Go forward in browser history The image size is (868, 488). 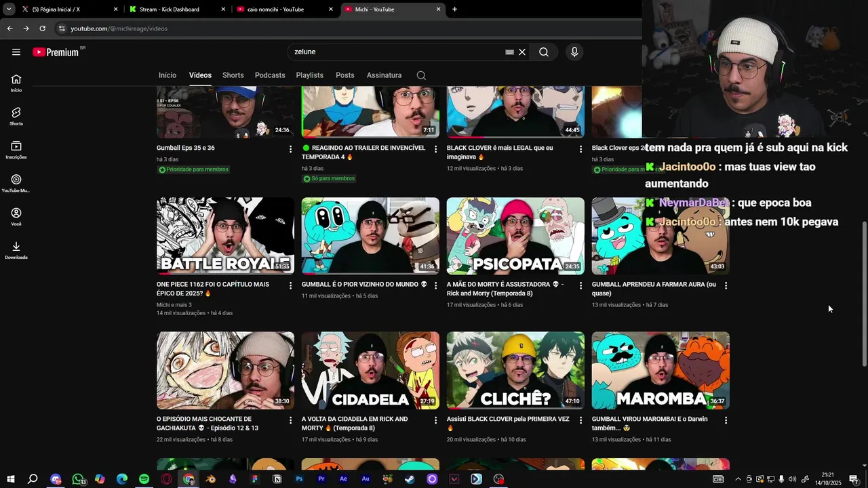26,28
